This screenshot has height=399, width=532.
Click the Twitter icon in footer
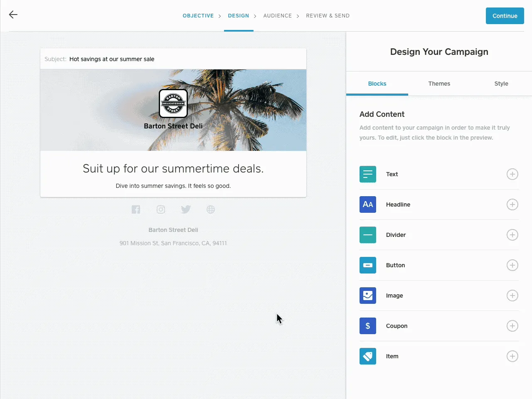point(186,209)
